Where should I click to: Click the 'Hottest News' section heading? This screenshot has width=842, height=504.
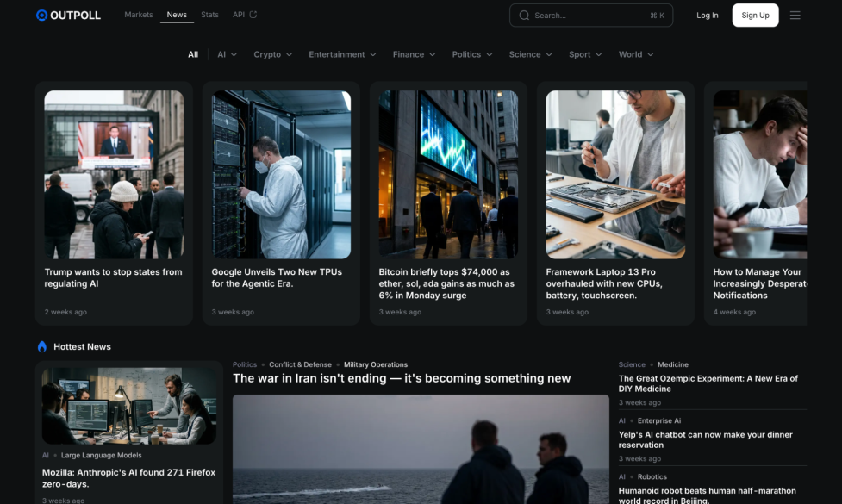click(x=82, y=346)
